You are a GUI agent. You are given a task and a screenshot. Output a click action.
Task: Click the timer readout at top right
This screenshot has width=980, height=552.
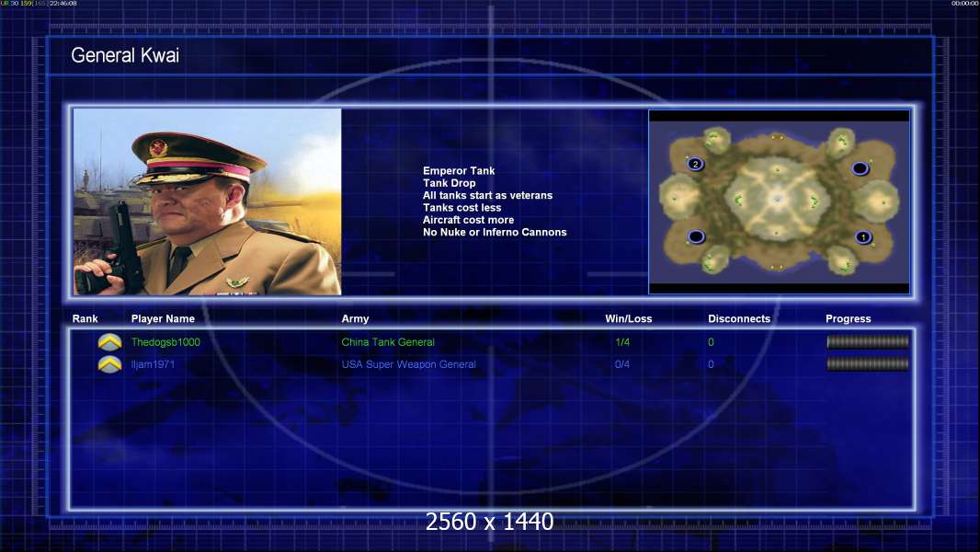[965, 4]
